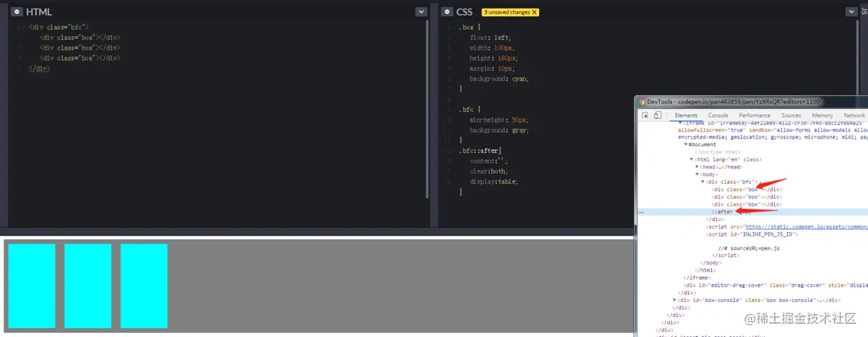Screen dimensions: 868x337
Task: Dismiss the unsaved changes badge with X
Action: pyautogui.click(x=534, y=12)
